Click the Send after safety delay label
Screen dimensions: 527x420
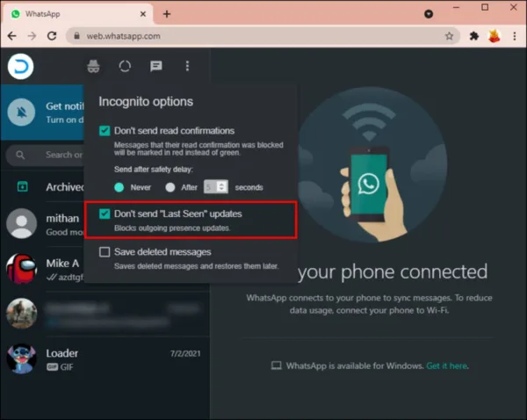click(x=153, y=170)
